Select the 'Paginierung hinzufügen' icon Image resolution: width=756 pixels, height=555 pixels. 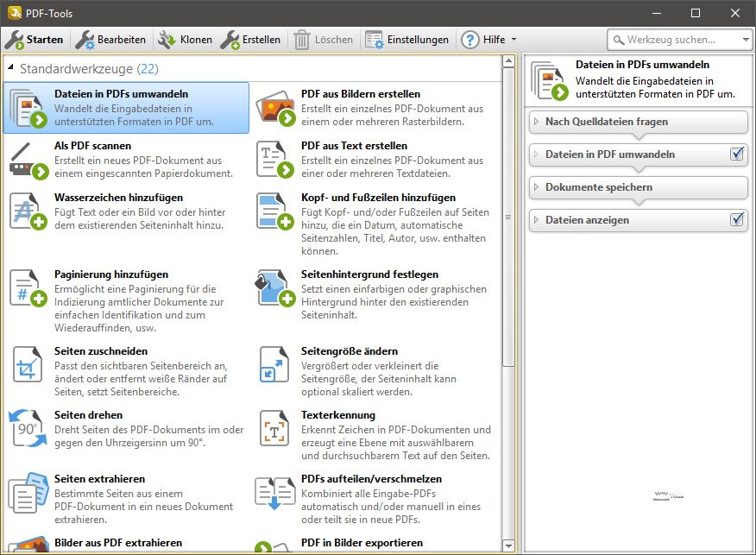[x=28, y=288]
